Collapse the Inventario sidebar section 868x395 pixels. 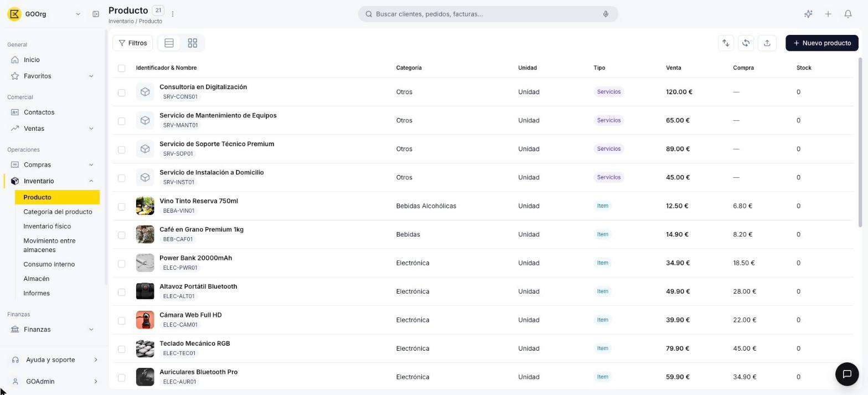51,181
